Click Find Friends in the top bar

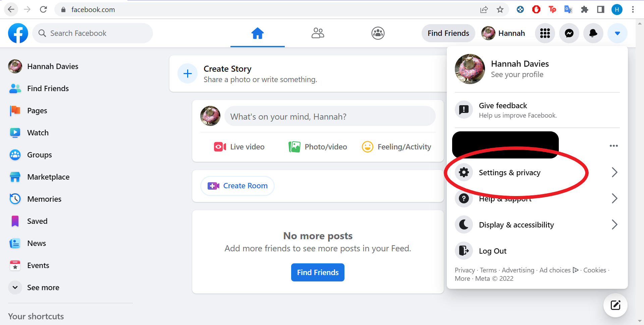448,33
